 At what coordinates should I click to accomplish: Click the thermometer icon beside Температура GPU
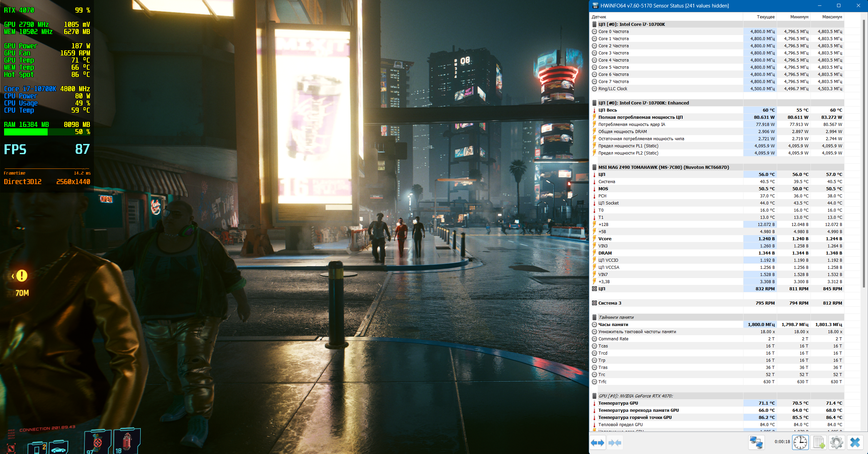tap(594, 403)
